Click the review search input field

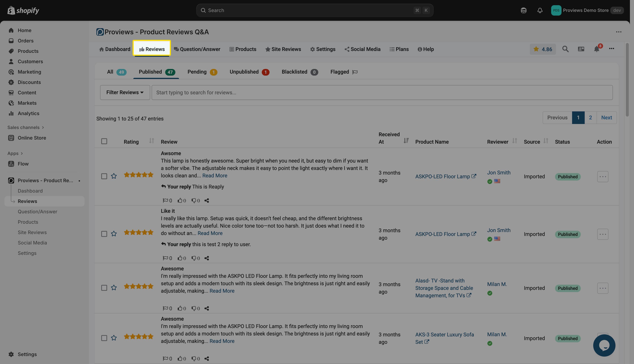tap(382, 92)
